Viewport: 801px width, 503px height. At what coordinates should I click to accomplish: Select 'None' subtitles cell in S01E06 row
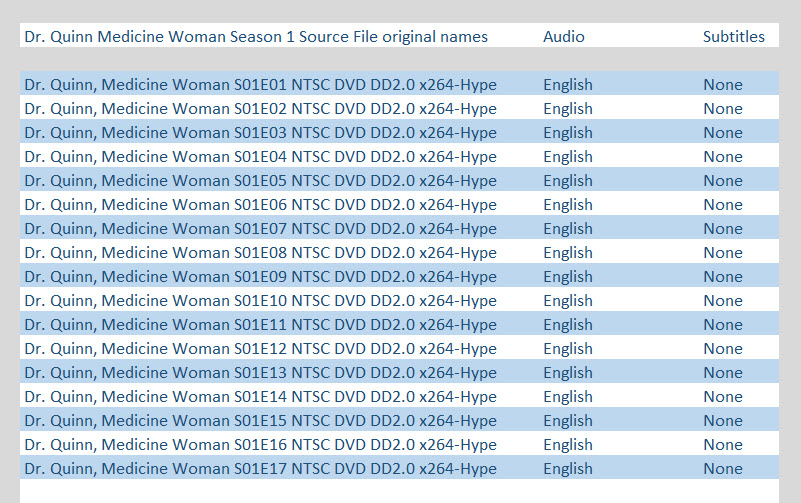point(723,205)
